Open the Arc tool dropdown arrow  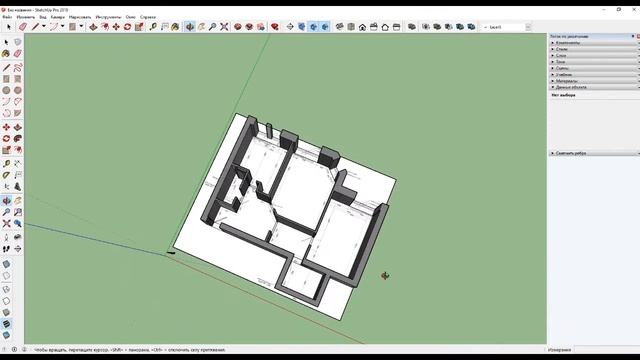coord(62,27)
